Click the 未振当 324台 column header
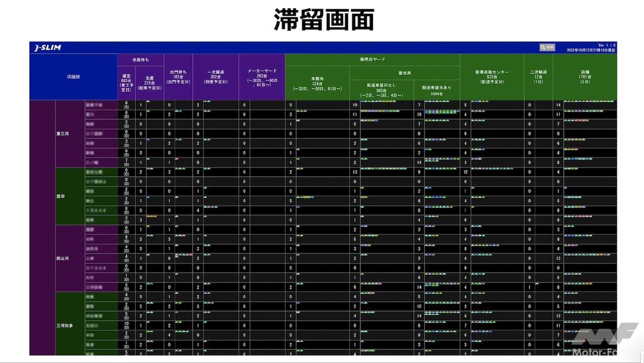The image size is (644, 363). coord(317,83)
